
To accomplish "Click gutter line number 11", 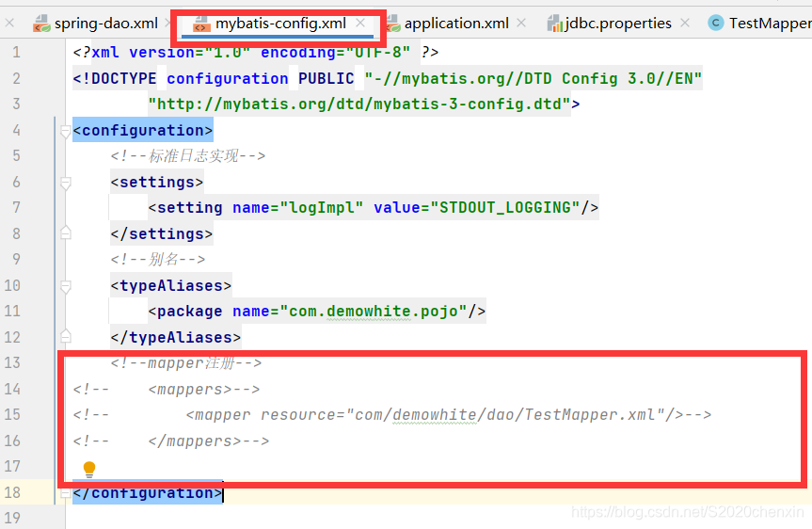I will tap(12, 312).
